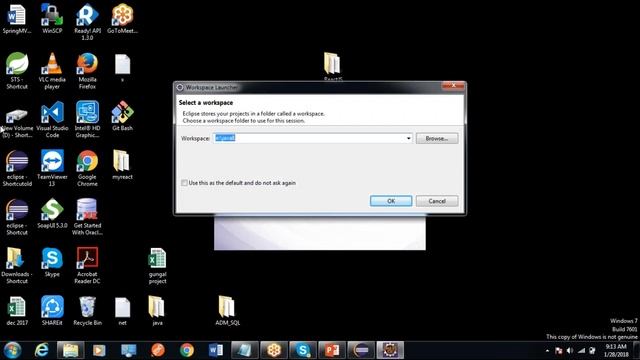Select the Visual Studio Code icon
Viewport: 640px width, 360px height.
52,119
